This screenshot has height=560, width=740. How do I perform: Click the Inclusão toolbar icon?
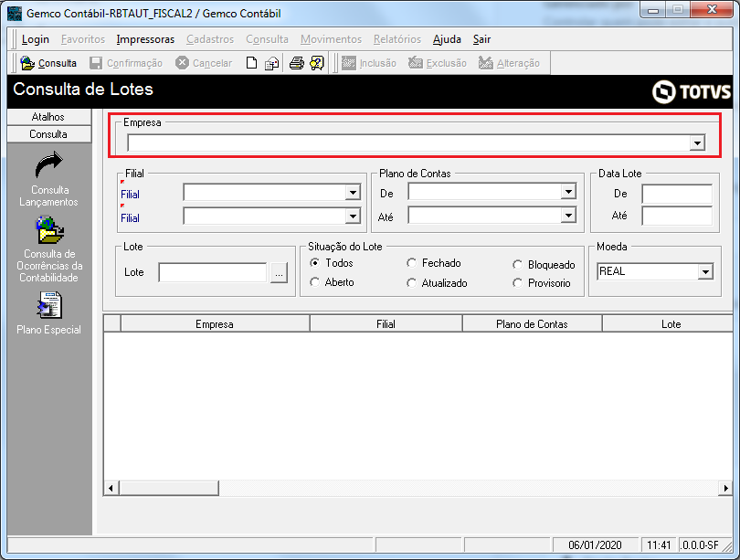pos(349,63)
